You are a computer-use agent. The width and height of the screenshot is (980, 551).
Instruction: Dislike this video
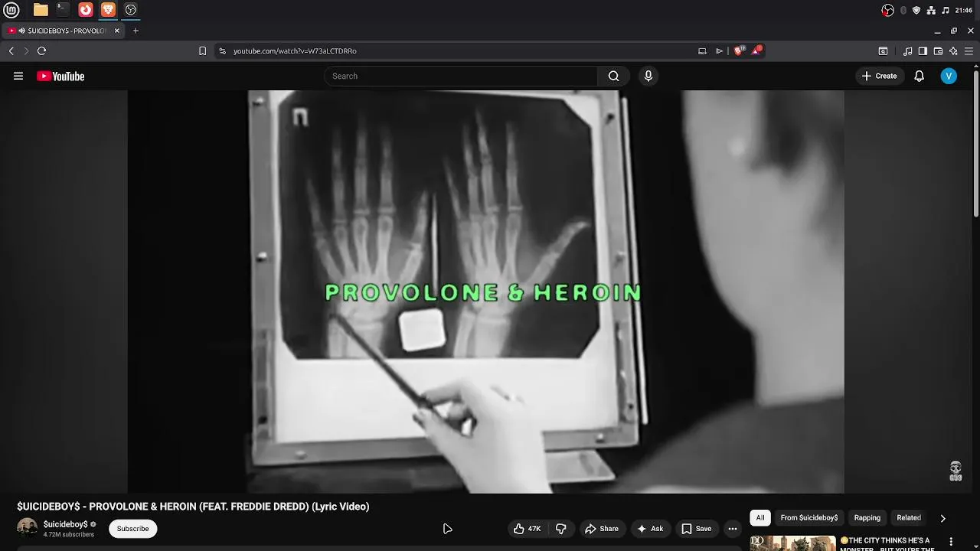pos(561,529)
